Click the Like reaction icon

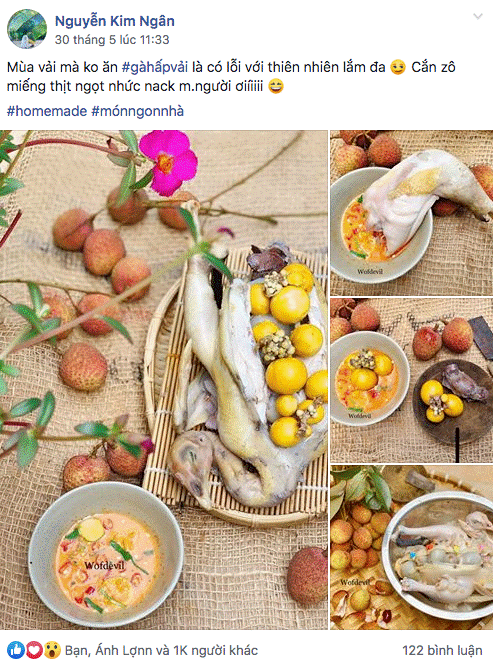(x=16, y=650)
